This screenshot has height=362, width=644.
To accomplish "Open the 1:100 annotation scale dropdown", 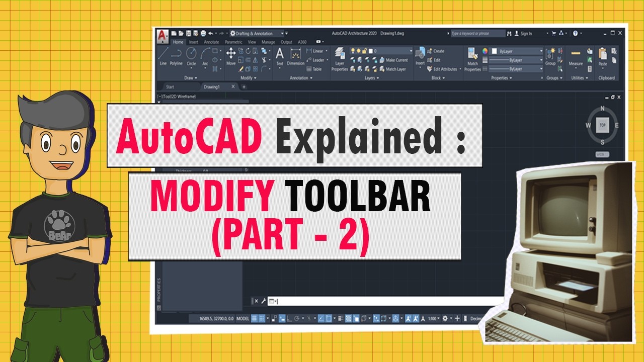I will (x=434, y=318).
